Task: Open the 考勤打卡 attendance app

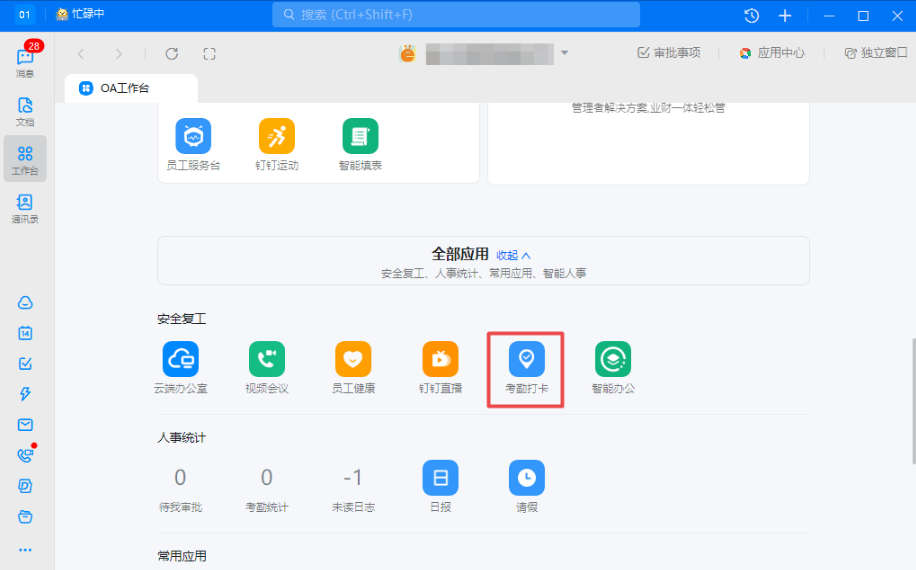Action: pos(526,369)
